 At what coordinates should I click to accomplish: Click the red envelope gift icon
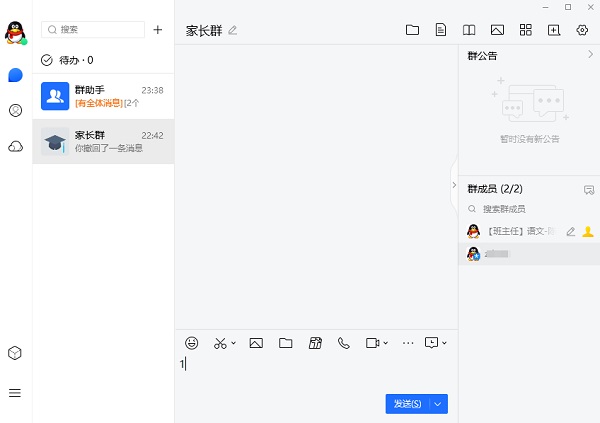point(315,343)
